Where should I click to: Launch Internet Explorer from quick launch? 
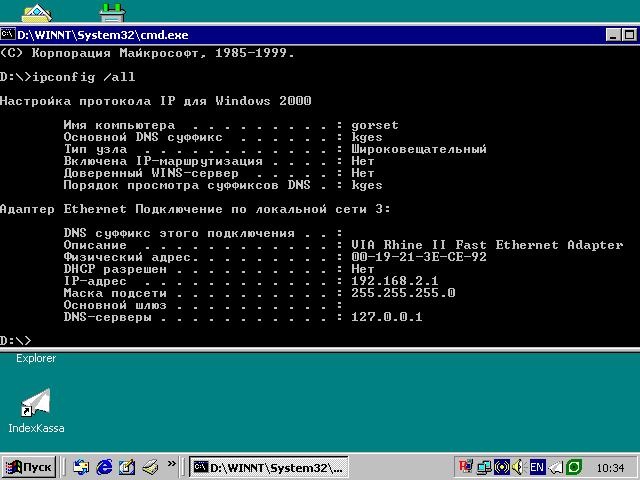104,467
